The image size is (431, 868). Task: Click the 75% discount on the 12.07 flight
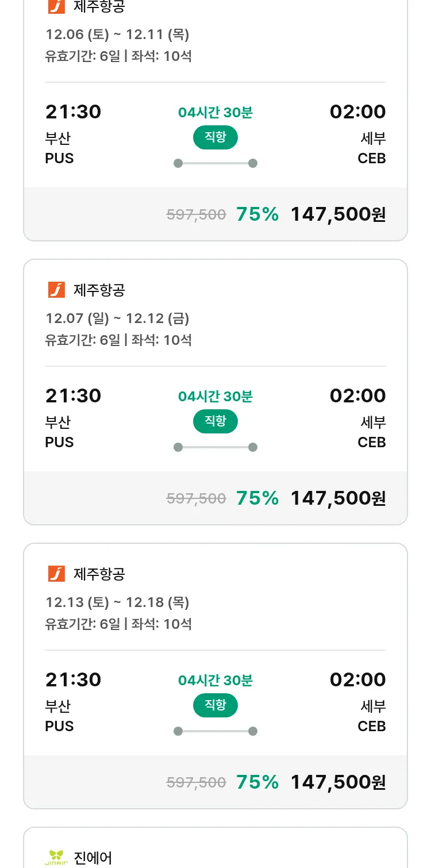pyautogui.click(x=257, y=498)
